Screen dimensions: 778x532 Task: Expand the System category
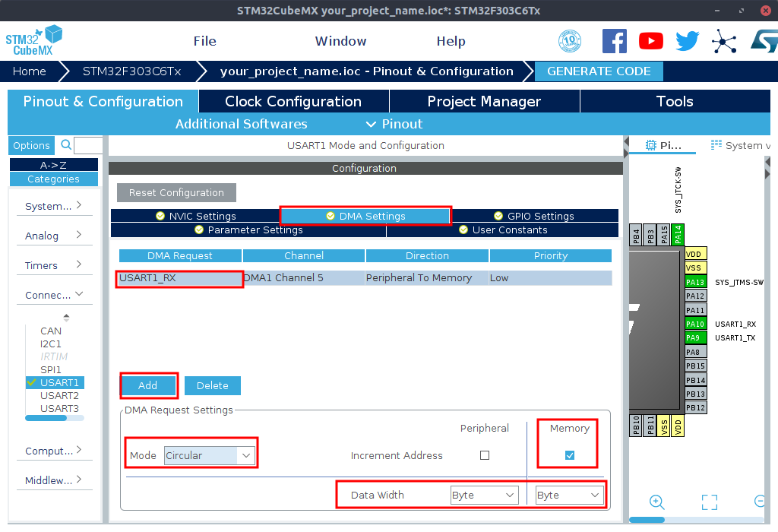[54, 205]
